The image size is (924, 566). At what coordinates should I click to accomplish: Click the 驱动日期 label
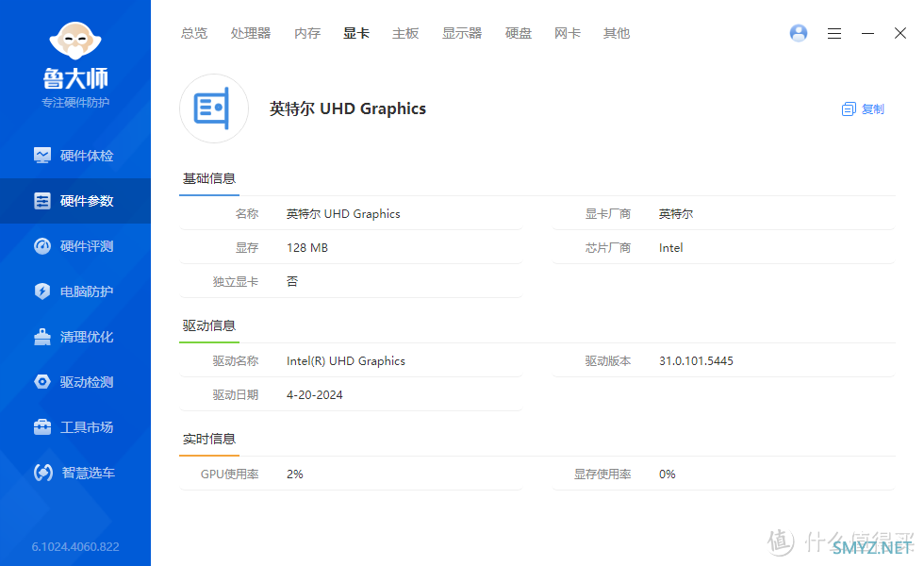pos(236,395)
